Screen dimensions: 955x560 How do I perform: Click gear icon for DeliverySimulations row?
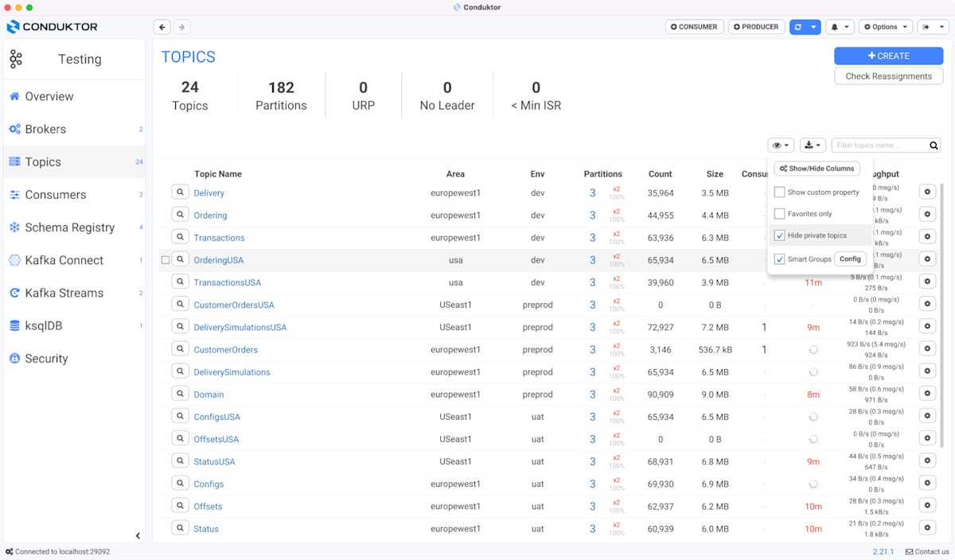927,371
